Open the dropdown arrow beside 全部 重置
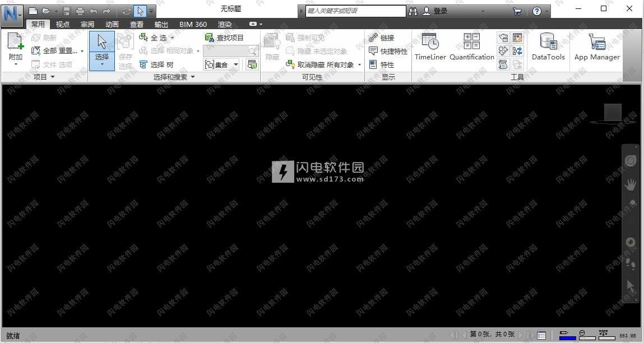644x343 pixels. [x=82, y=51]
